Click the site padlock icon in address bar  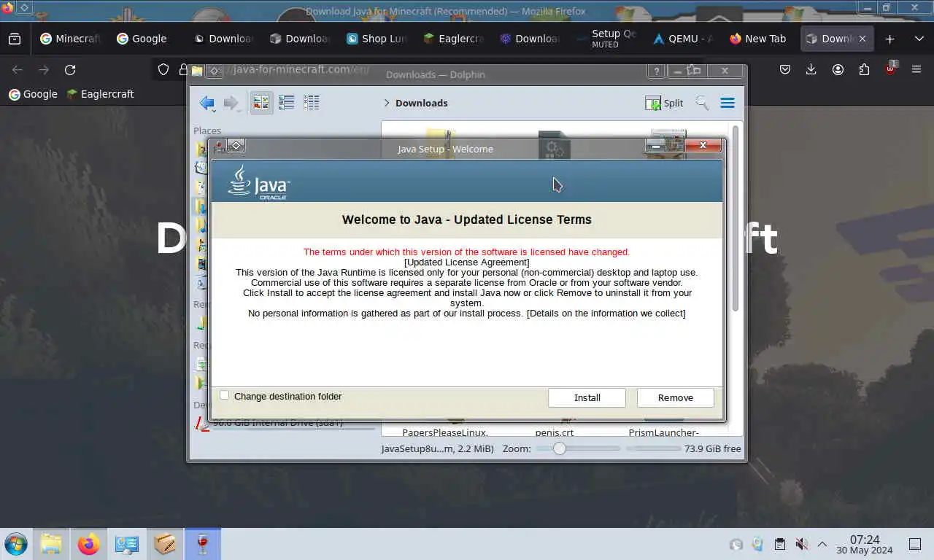[182, 69]
